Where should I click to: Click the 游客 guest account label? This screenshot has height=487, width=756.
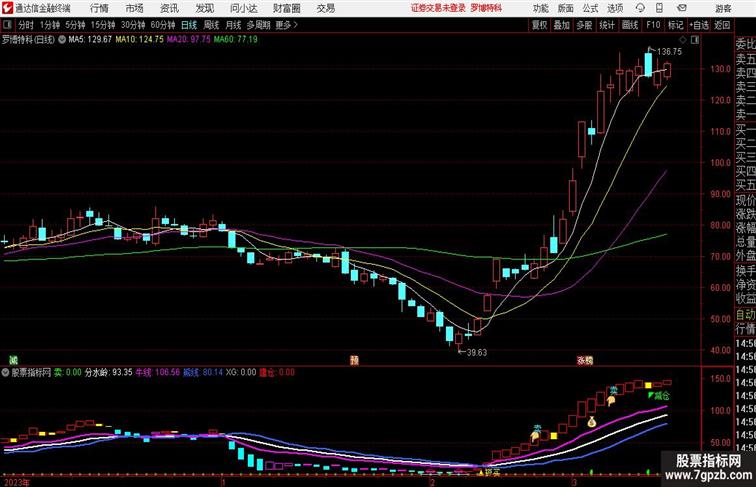click(723, 8)
